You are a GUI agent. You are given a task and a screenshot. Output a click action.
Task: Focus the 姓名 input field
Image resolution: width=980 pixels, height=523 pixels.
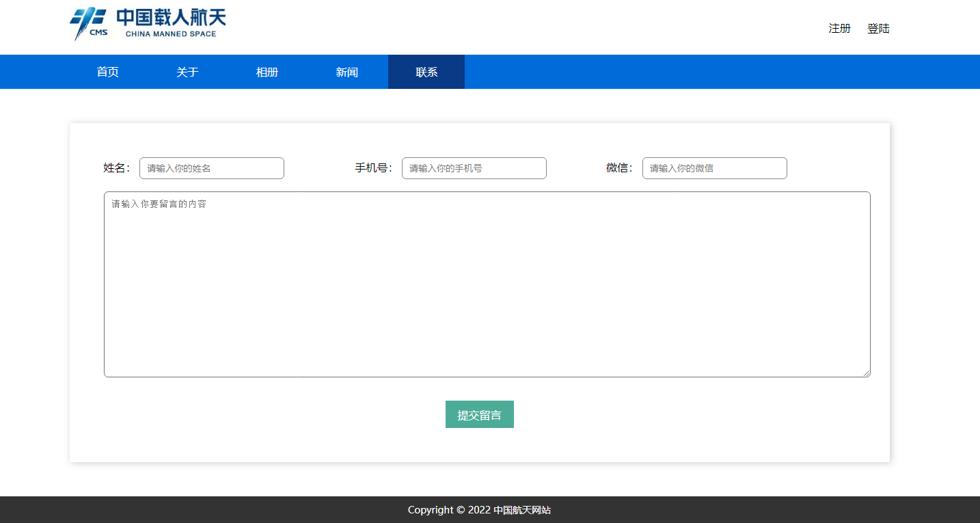[x=212, y=168]
